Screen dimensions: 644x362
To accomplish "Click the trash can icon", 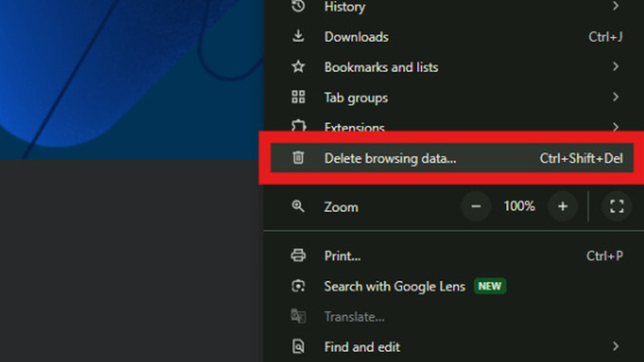I will [x=298, y=158].
